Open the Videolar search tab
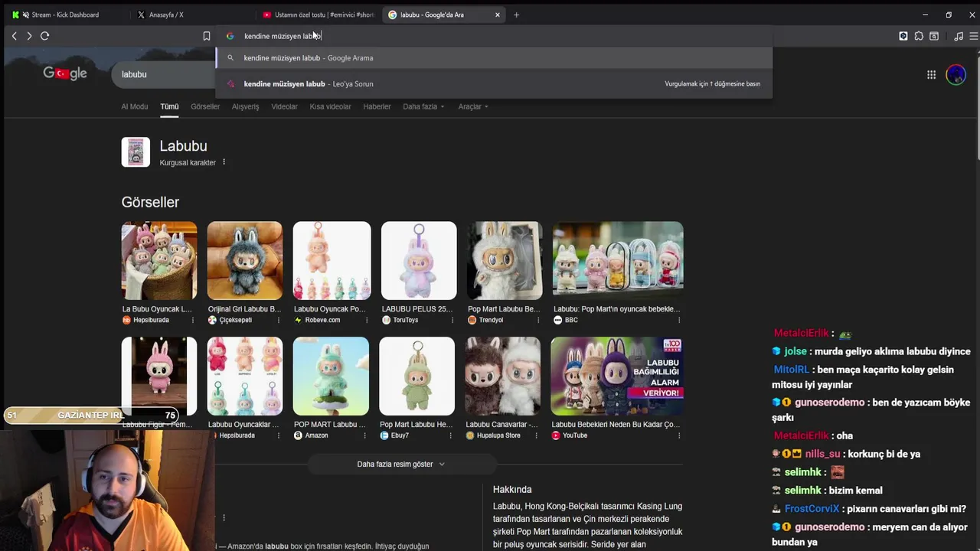The height and width of the screenshot is (551, 980). [x=284, y=106]
